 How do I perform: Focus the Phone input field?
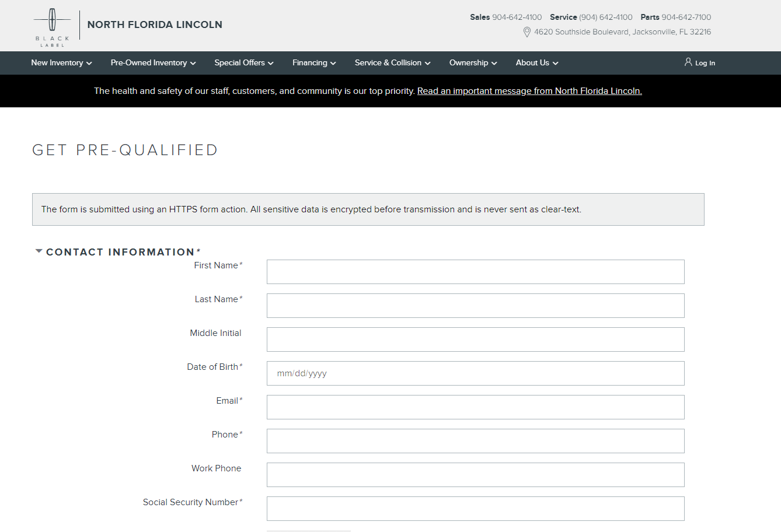tap(475, 441)
